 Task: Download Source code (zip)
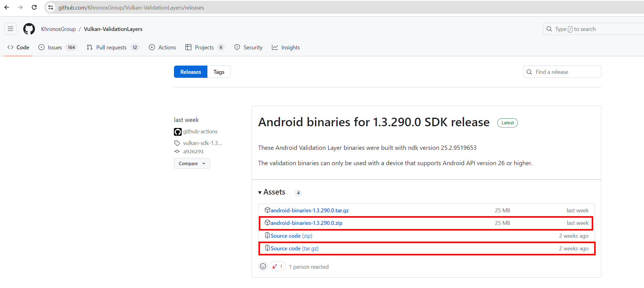click(291, 236)
